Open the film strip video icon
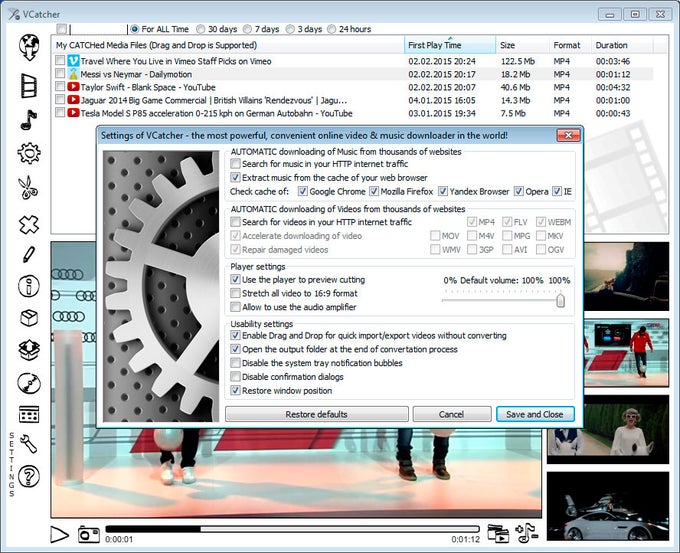Screen dimensions: 680x553 (x=29, y=85)
